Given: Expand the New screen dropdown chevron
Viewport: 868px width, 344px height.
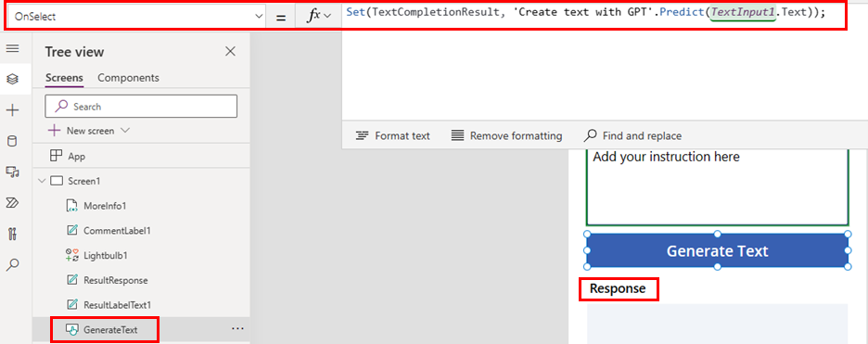Looking at the screenshot, I should (124, 131).
